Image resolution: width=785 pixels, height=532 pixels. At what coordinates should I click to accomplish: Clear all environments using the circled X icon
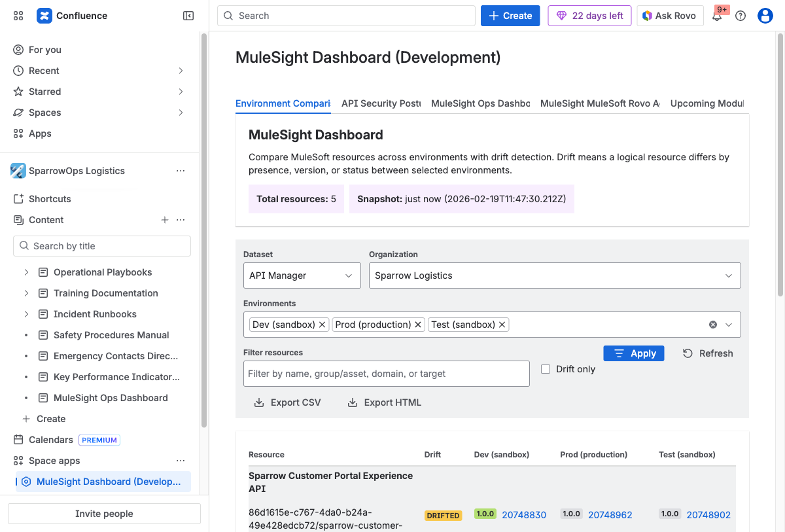(x=713, y=324)
